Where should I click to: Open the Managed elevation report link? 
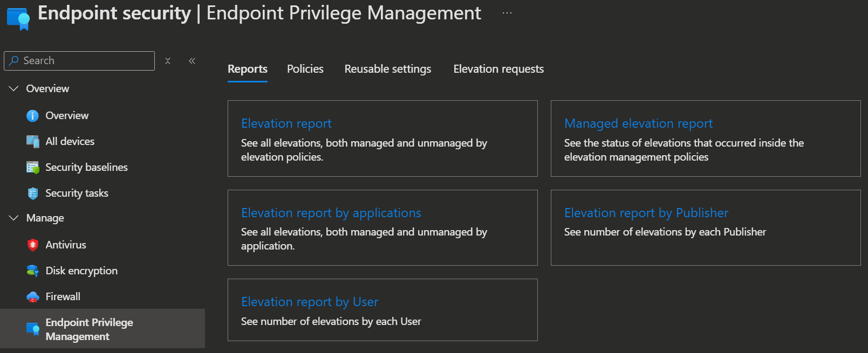pos(638,123)
